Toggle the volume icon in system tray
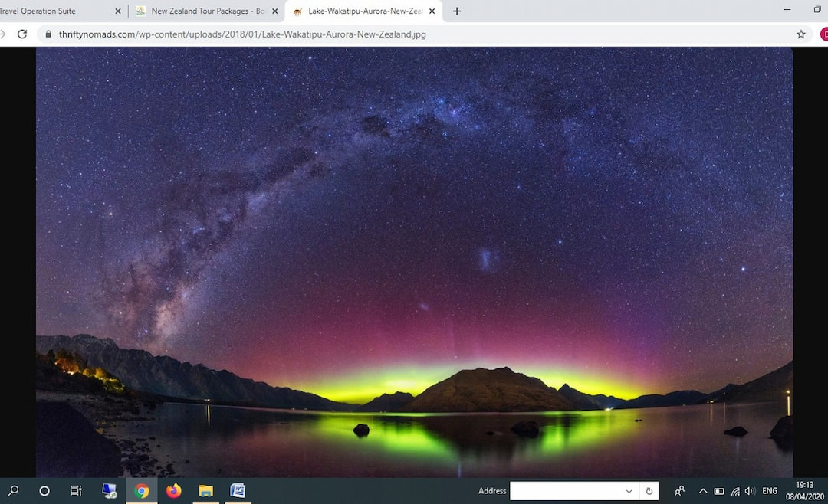 coord(749,491)
